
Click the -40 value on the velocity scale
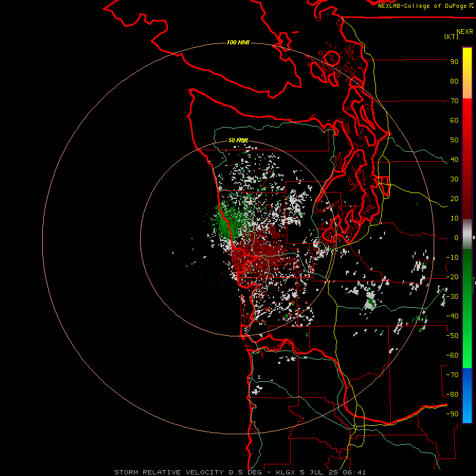[x=452, y=316]
